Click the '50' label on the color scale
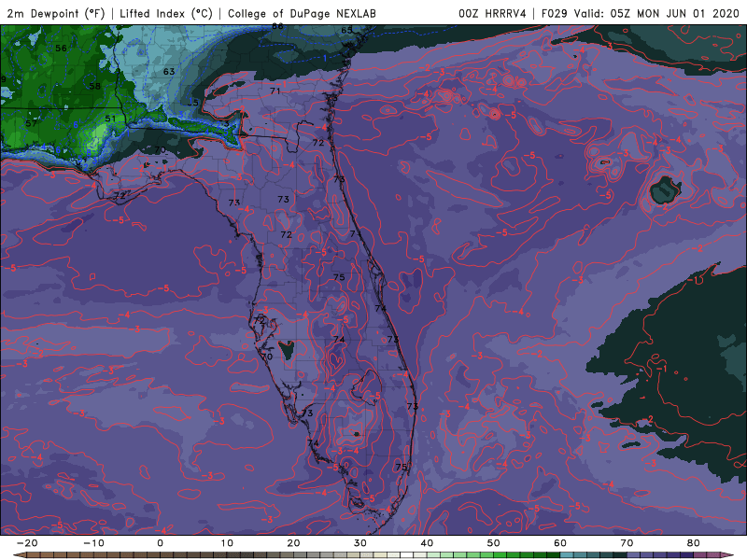747x560 pixels. [494, 543]
